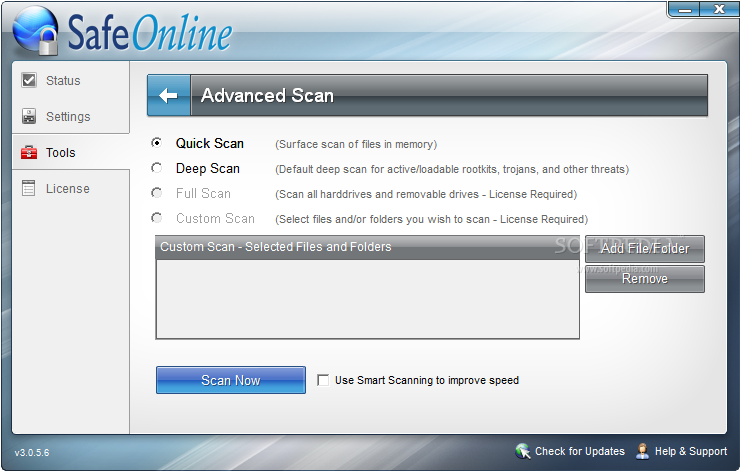Click the Scan Now button

click(x=231, y=380)
